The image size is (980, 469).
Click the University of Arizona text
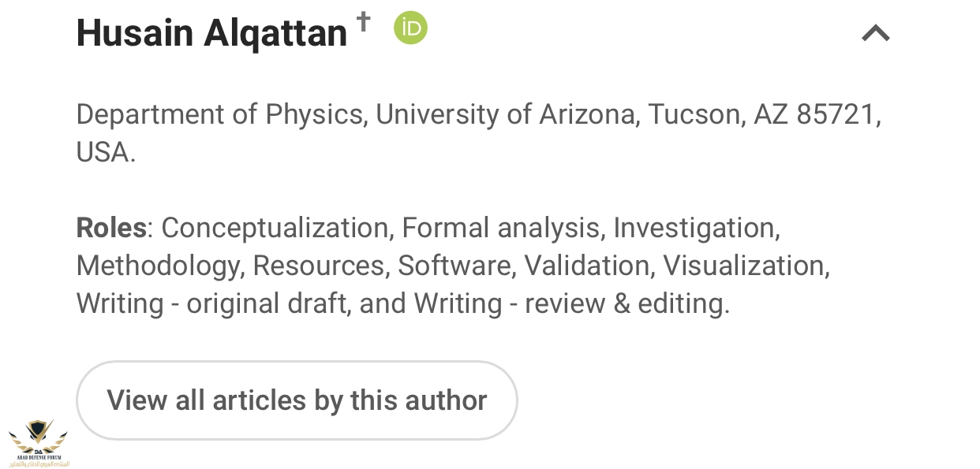pos(505,115)
